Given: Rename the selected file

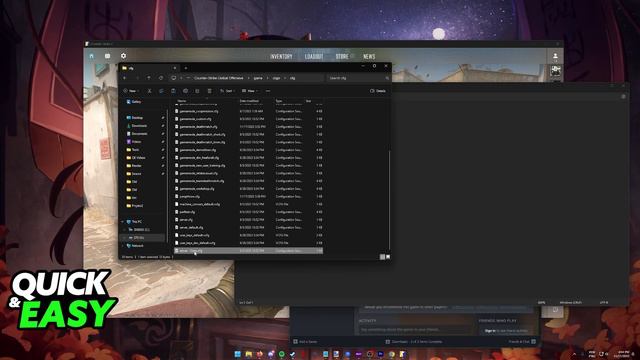Looking at the screenshot, I should coord(185,91).
